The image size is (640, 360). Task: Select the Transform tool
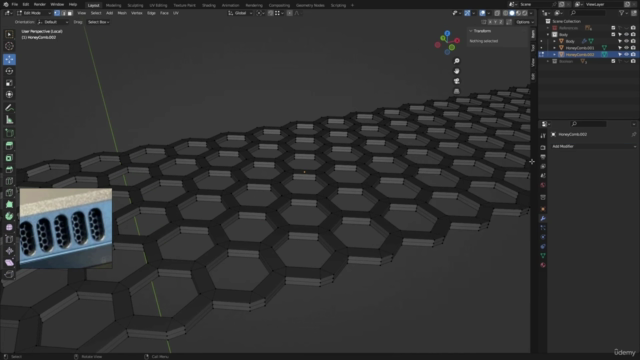click(9, 95)
